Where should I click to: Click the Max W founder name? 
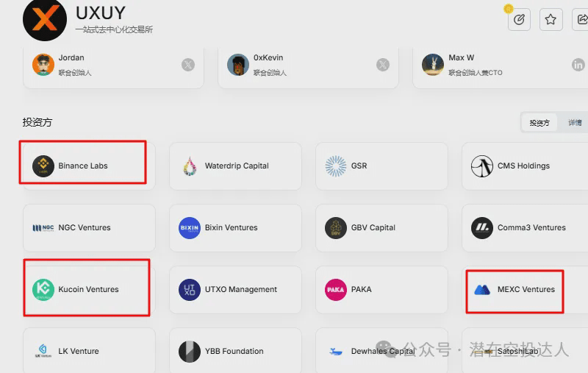coord(462,58)
